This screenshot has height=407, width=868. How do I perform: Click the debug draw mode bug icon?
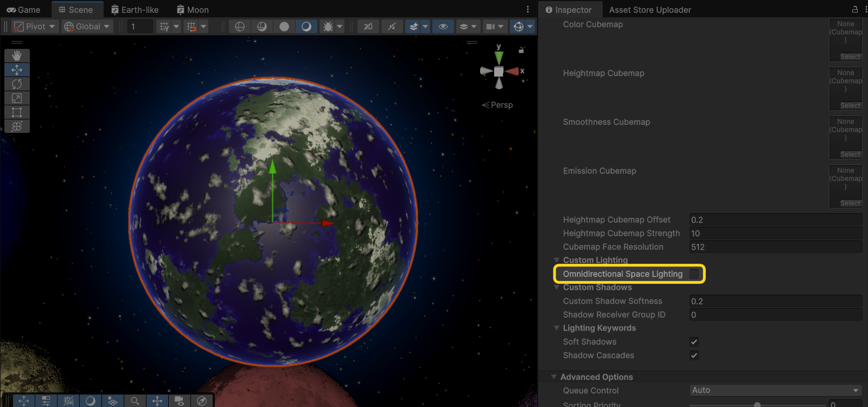tap(328, 26)
